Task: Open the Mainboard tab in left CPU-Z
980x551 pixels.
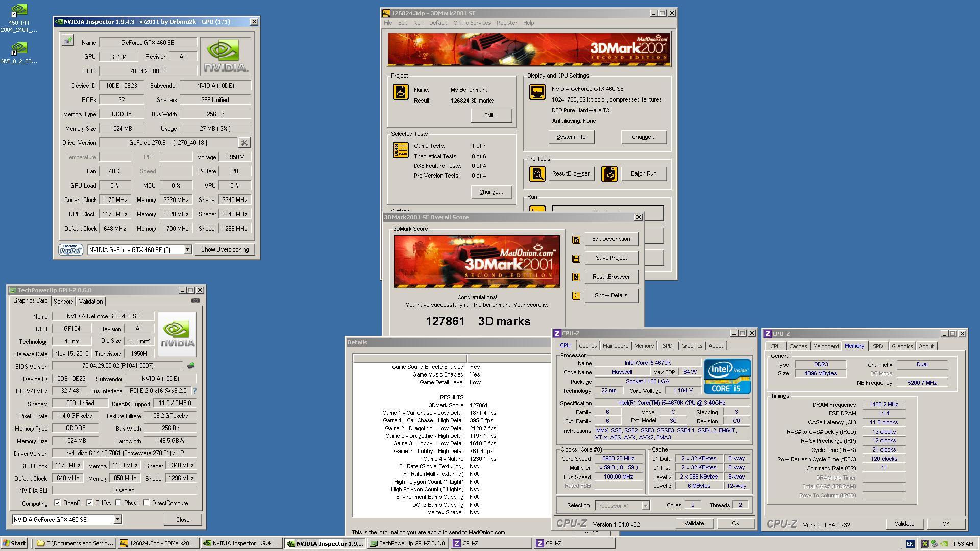Action: (616, 346)
